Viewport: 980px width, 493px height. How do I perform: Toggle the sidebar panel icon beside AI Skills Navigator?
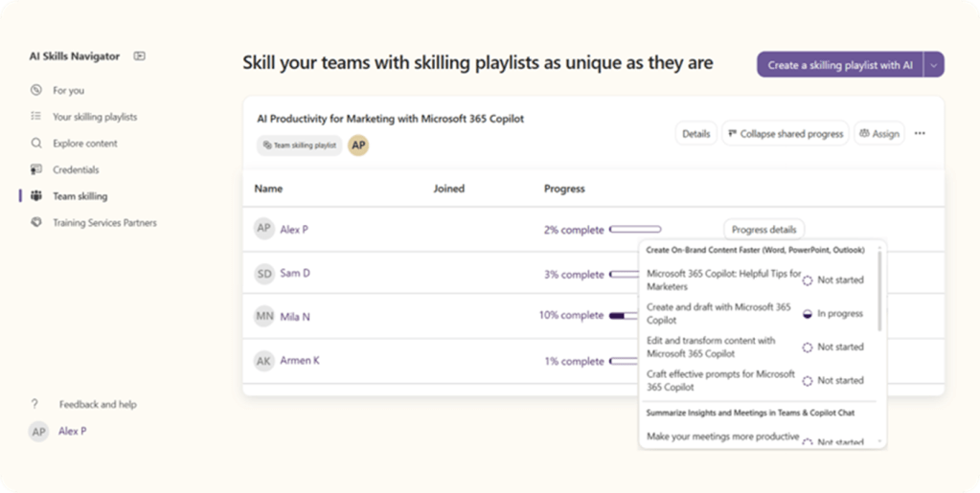click(140, 56)
